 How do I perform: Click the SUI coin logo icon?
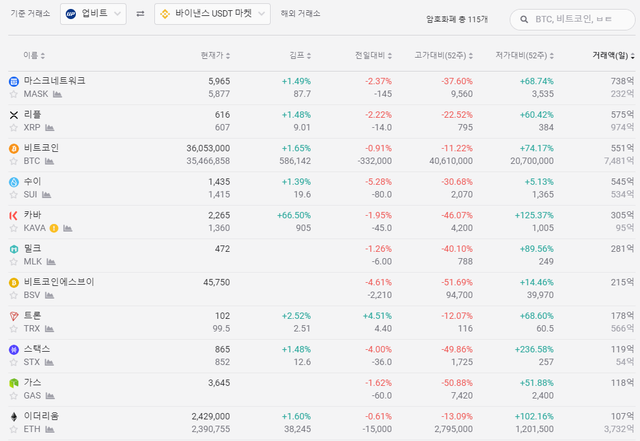(x=14, y=182)
